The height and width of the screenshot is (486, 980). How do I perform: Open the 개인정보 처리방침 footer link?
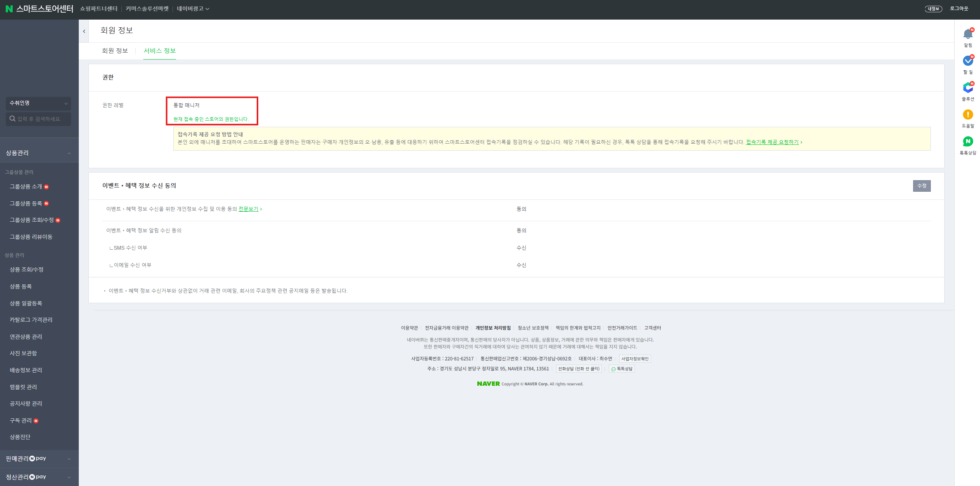click(493, 328)
